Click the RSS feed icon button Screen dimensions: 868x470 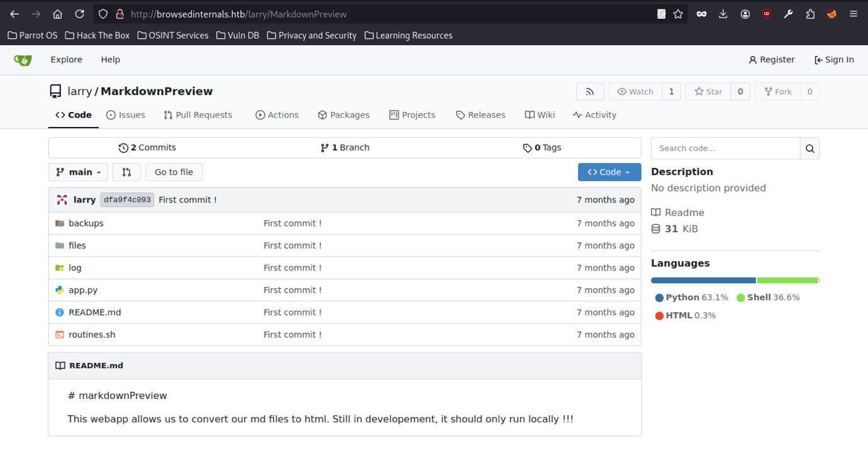coord(589,92)
